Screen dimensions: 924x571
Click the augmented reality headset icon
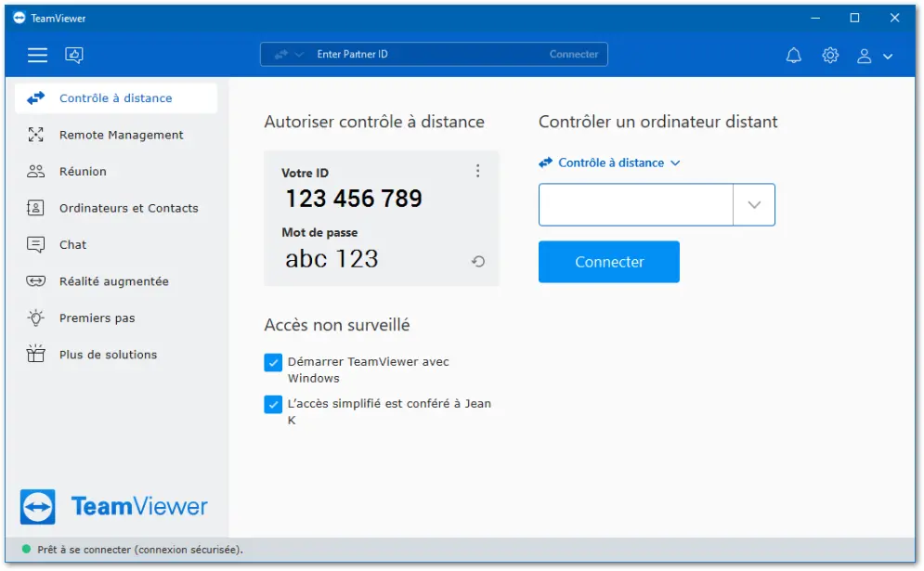[35, 281]
